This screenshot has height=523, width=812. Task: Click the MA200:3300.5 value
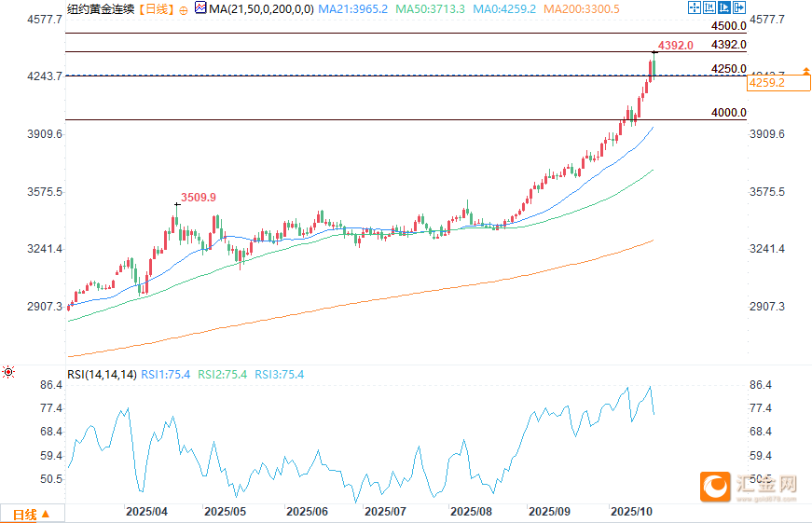(582, 8)
